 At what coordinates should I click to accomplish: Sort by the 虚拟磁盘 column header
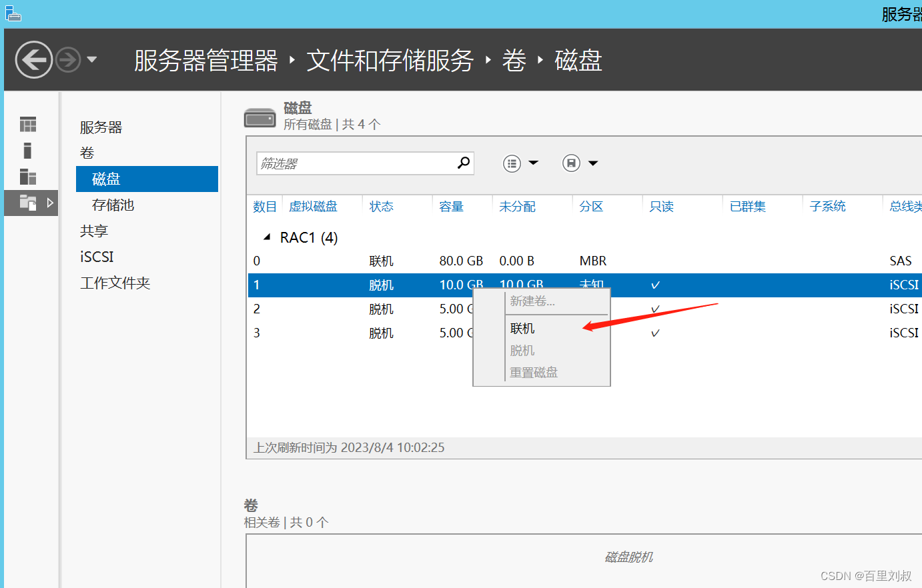point(313,207)
